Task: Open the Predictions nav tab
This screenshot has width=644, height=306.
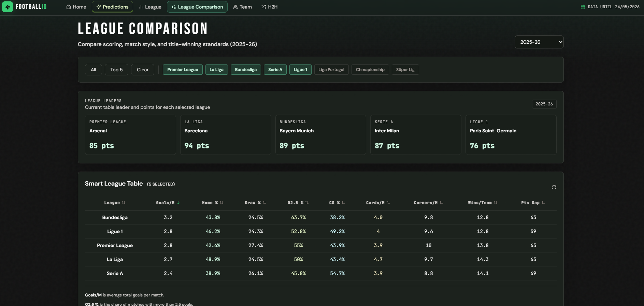Action: (112, 7)
